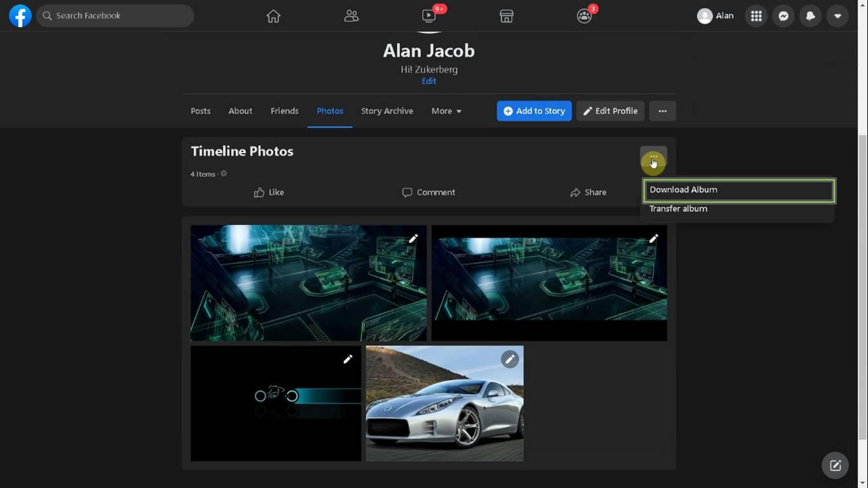868x488 pixels.
Task: Edit the first Tron room photo
Action: [x=413, y=239]
